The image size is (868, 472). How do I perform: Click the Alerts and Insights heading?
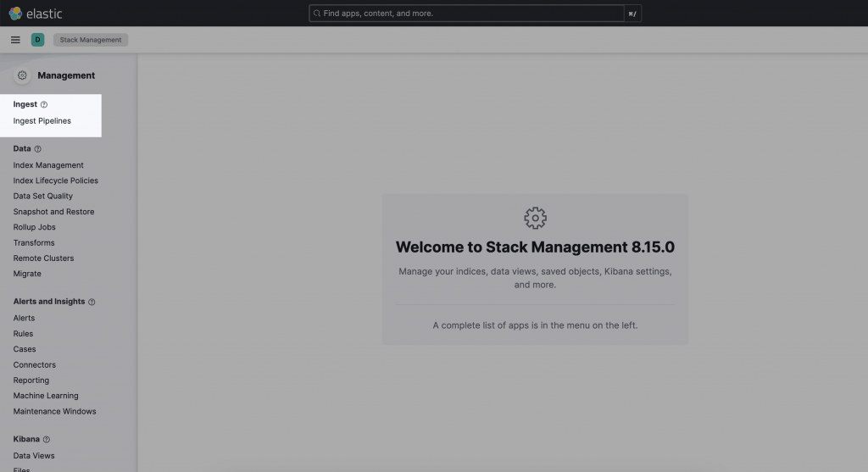tap(49, 301)
